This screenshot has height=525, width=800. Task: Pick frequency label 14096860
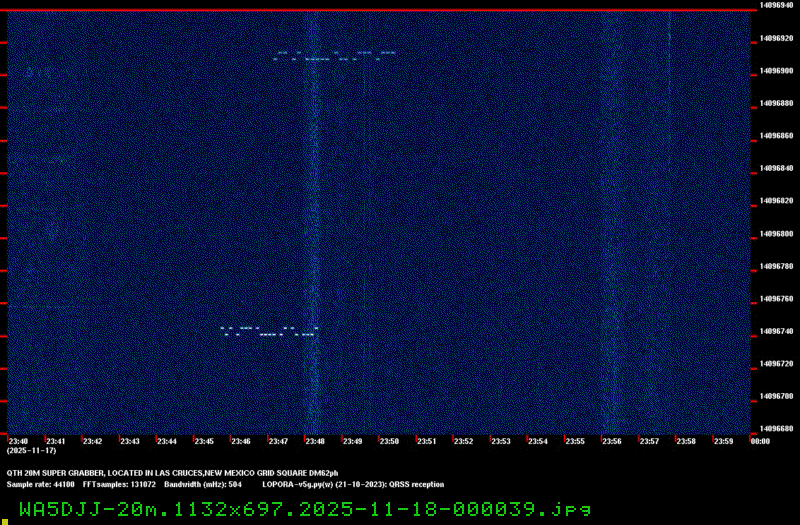pos(777,136)
